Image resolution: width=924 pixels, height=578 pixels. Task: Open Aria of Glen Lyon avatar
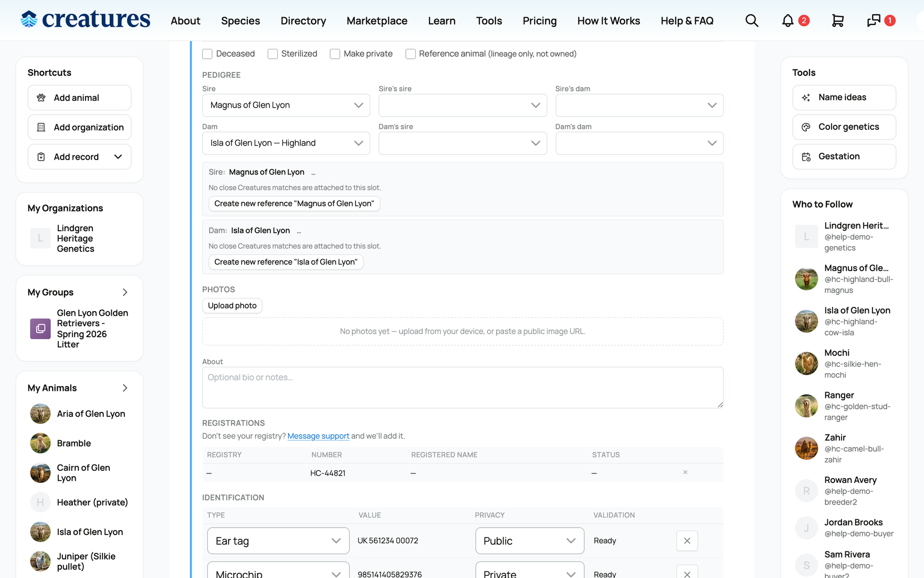tap(40, 414)
